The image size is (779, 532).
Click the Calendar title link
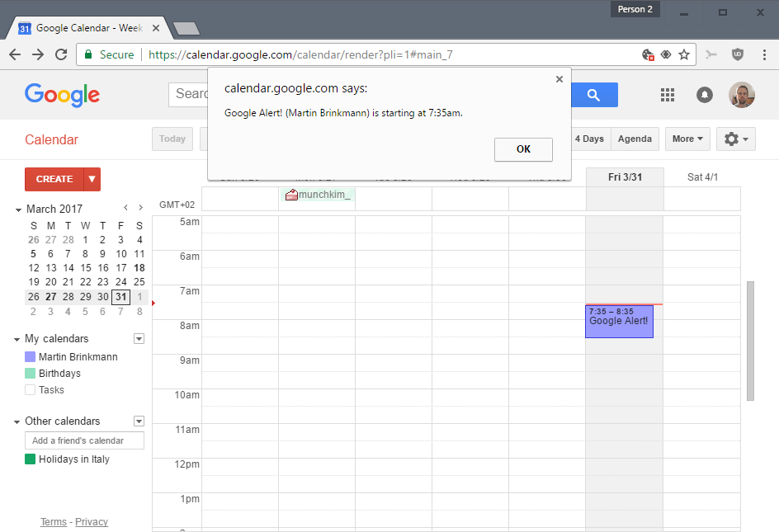[52, 139]
